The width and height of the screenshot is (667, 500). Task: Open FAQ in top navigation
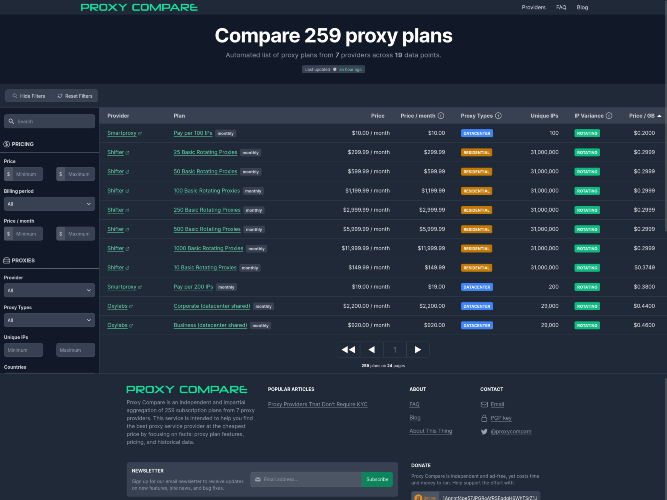561,7
